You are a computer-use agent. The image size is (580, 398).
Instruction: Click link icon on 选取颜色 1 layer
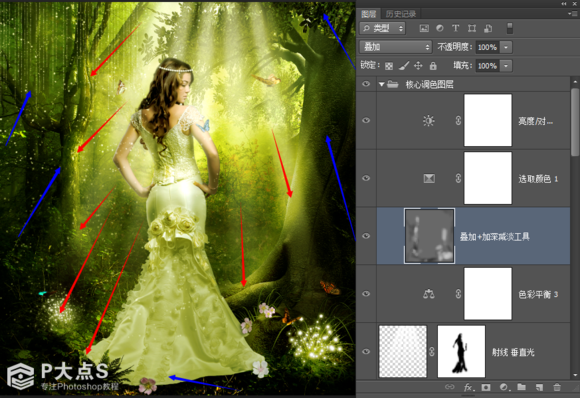click(x=458, y=178)
